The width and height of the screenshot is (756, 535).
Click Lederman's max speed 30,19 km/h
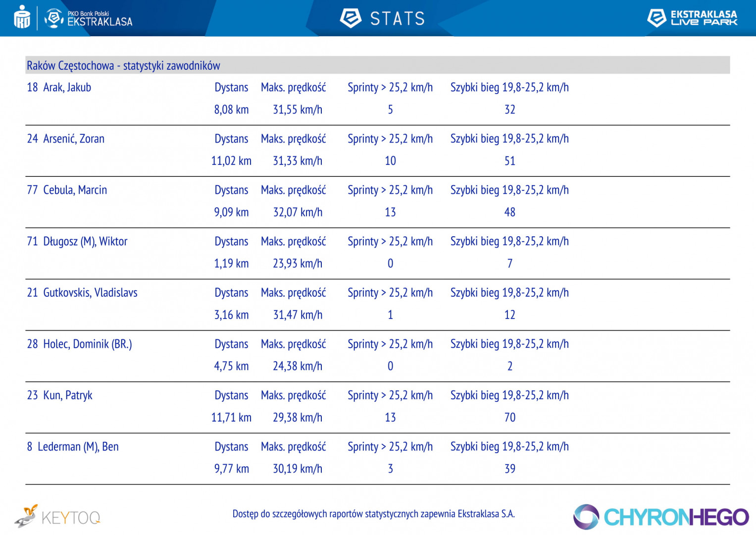coord(298,469)
